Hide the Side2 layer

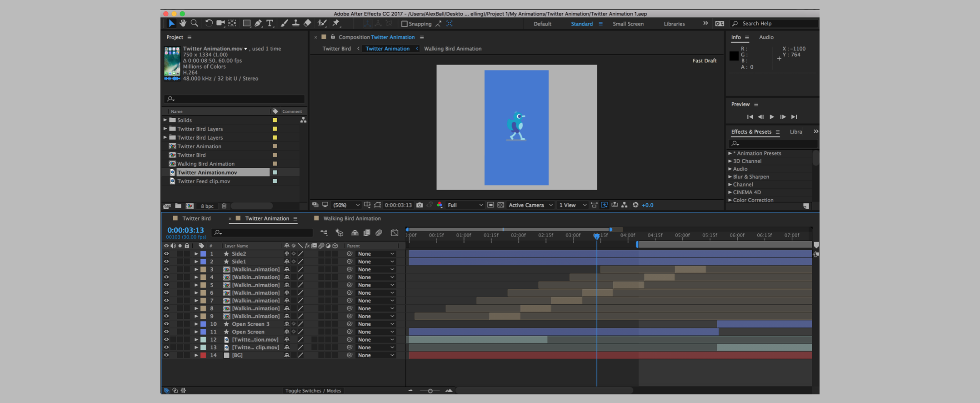[x=166, y=254]
